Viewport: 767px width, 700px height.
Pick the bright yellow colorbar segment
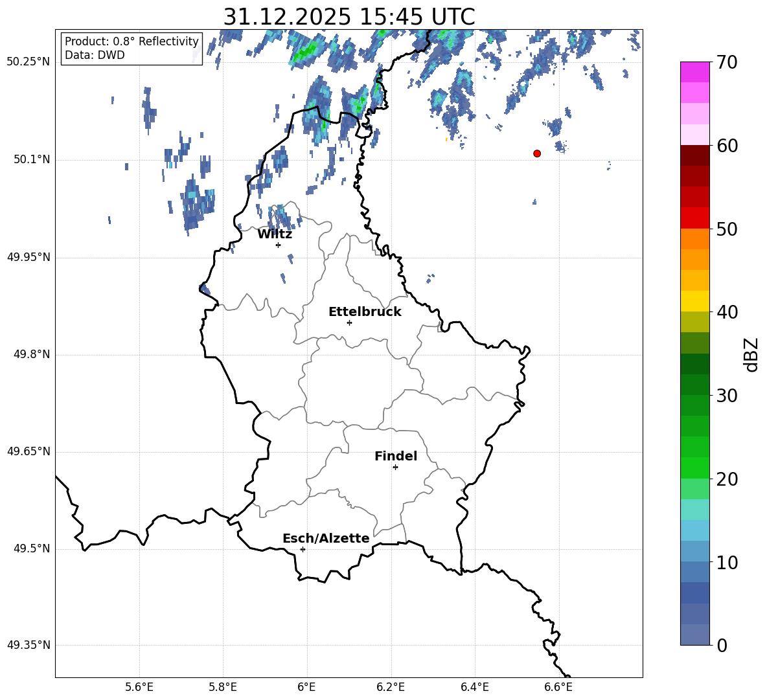pos(695,301)
